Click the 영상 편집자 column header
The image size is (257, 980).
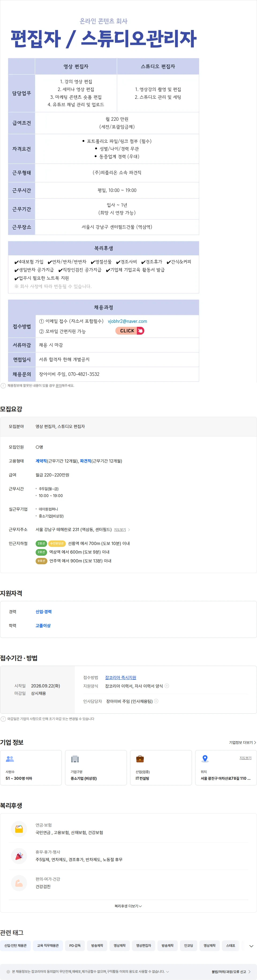pyautogui.click(x=76, y=66)
